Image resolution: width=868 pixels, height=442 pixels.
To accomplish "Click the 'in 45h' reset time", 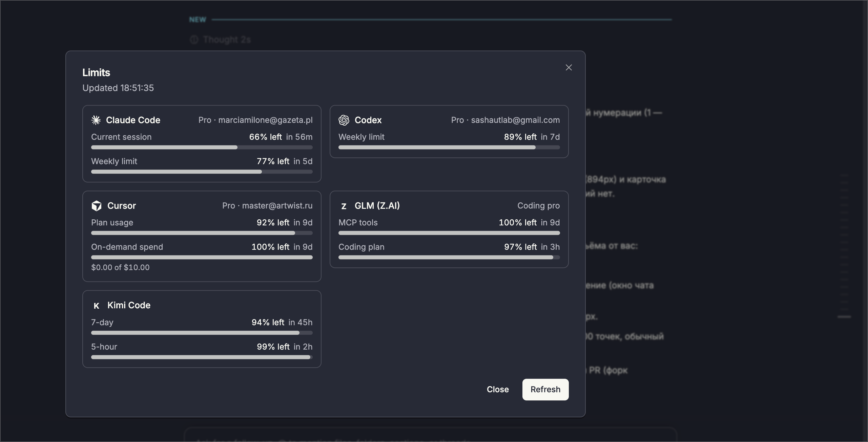I will tap(301, 323).
